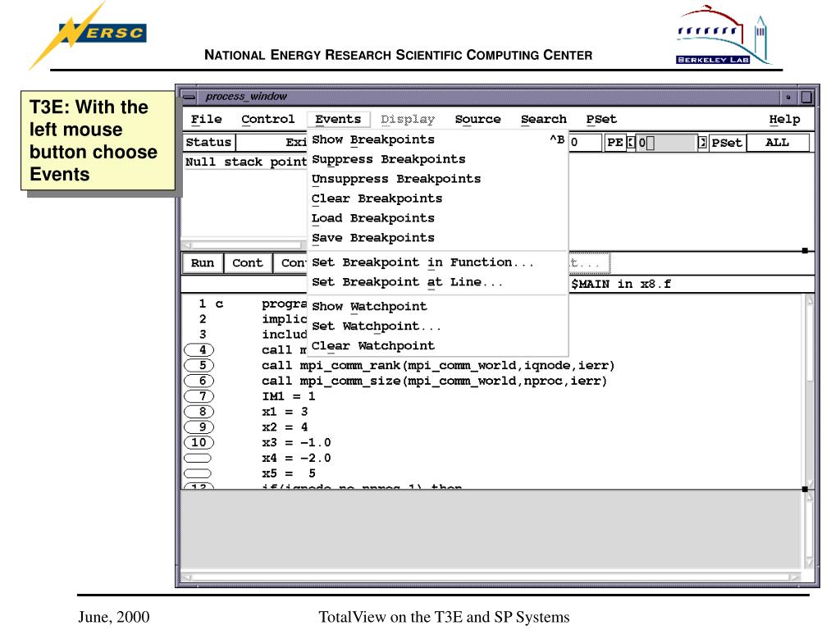Viewport: 840px width, 630px height.
Task: Choose Clear Breakpoints entry
Action: (x=438, y=199)
